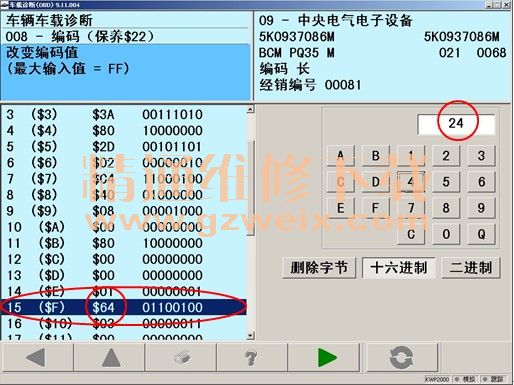Image resolution: width=514 pixels, height=385 pixels.
Task: Click the down arrow of byte list scrollbar
Action: pyautogui.click(x=251, y=335)
